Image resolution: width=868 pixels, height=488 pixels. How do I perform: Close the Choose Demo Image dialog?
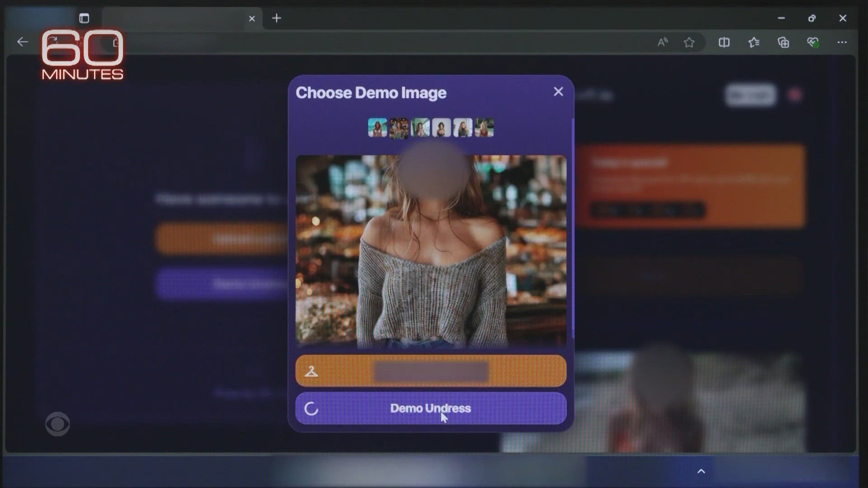click(558, 92)
